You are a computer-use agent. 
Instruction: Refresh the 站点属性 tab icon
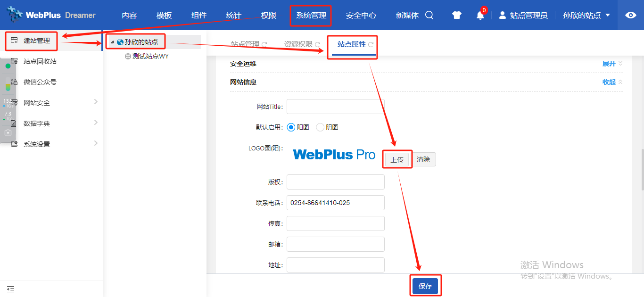[x=371, y=44]
